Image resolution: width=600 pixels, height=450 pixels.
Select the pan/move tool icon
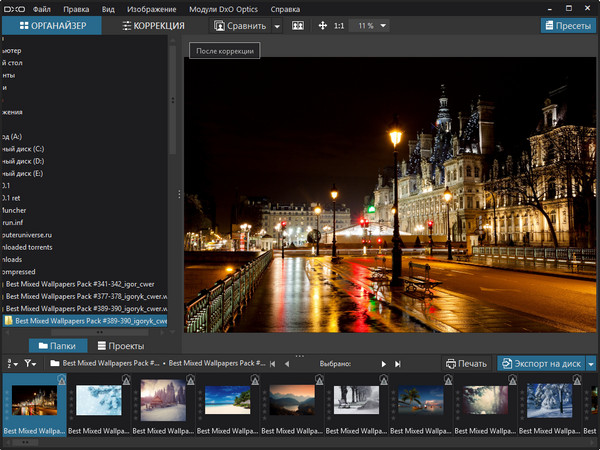[322, 26]
